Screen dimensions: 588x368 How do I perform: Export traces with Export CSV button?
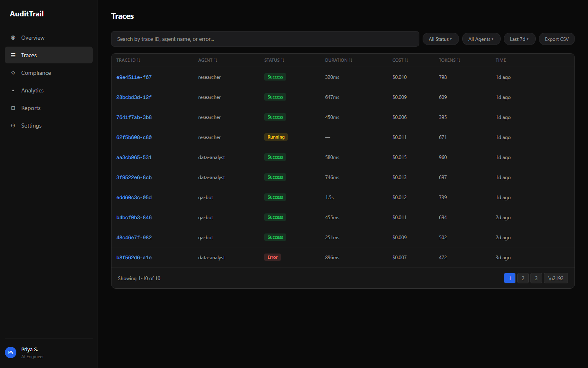point(557,39)
